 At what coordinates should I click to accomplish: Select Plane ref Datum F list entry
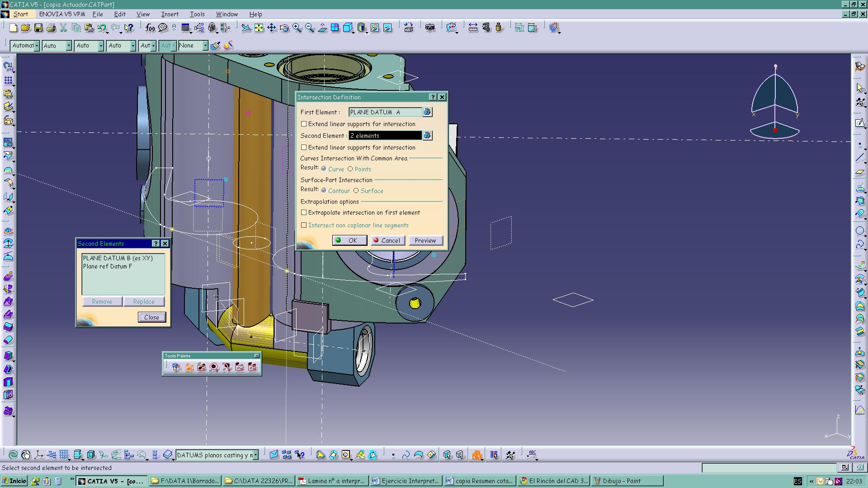coord(108,266)
